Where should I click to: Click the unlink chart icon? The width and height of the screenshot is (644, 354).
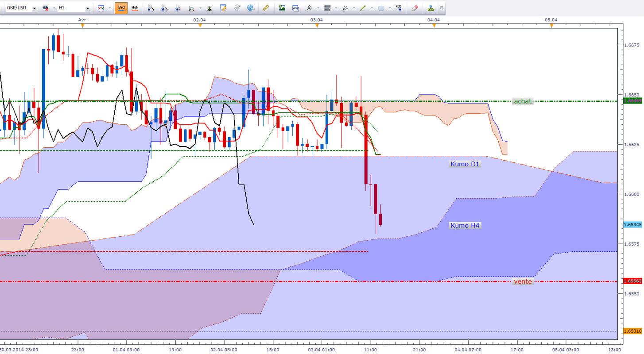45,8
